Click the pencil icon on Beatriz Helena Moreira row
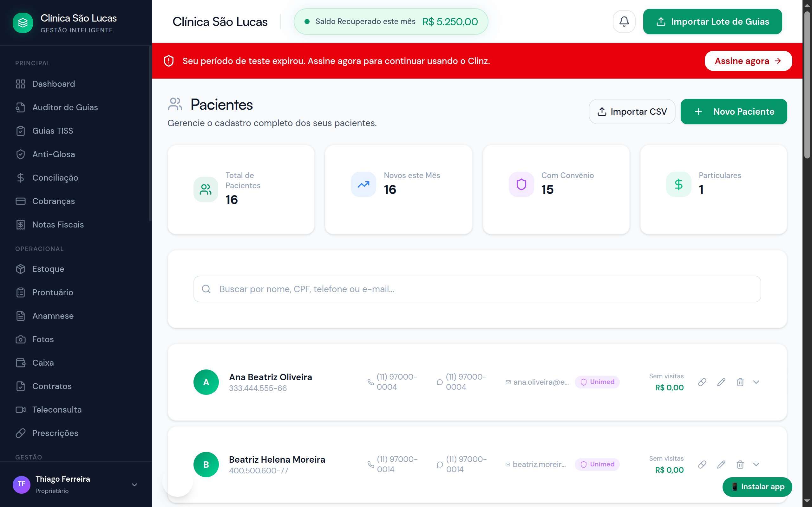 point(721,465)
